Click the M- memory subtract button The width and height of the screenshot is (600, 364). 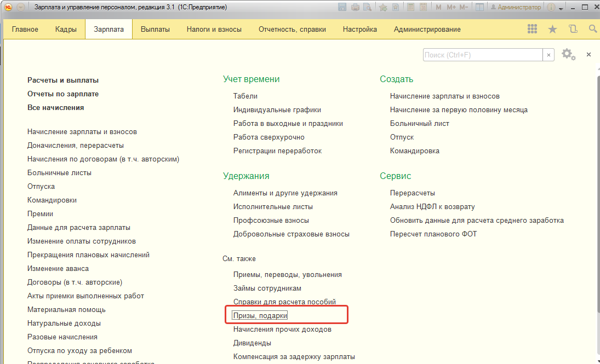[x=464, y=7]
